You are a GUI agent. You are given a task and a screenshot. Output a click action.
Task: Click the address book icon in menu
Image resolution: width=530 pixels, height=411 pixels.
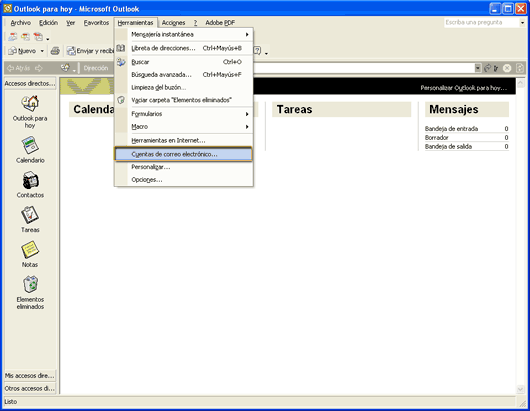pos(121,48)
